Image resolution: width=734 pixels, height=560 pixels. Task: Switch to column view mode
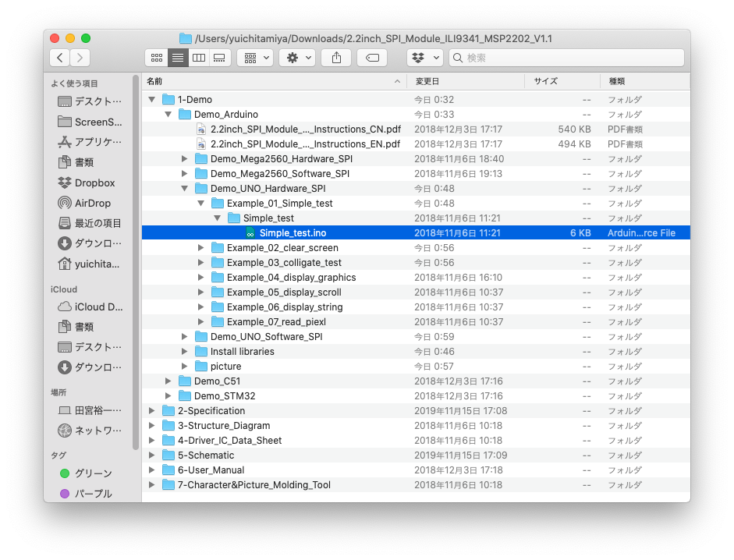click(199, 58)
